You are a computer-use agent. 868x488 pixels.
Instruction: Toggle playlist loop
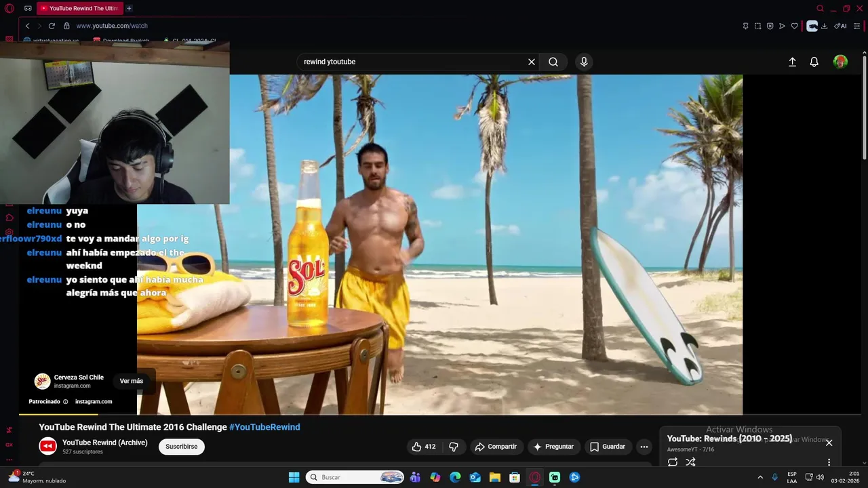[673, 462]
